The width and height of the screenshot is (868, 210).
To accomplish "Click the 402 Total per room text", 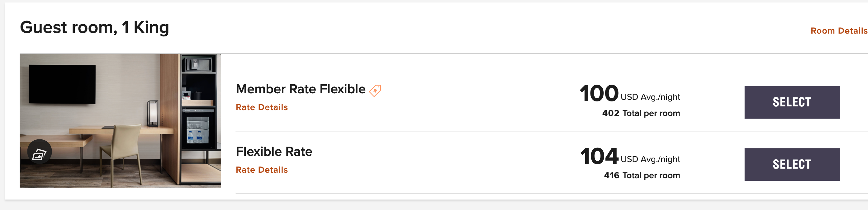I will (641, 114).
